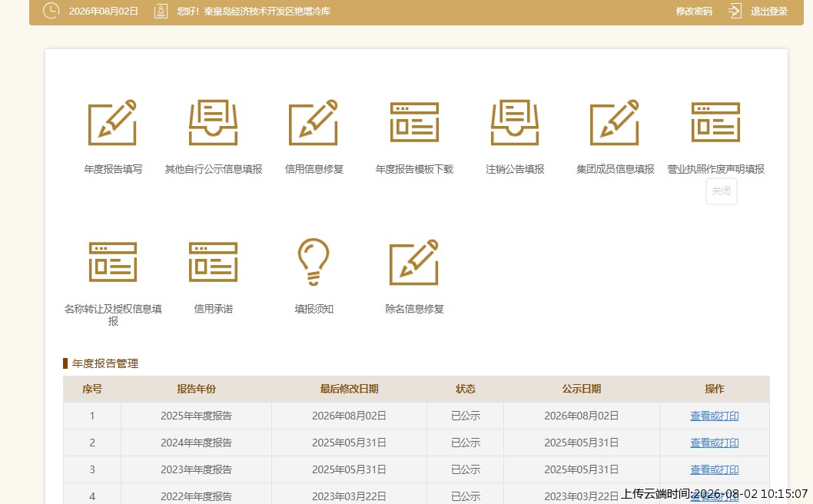Open the 营业执照作废声明填报 page icon
The height and width of the screenshot is (504, 813).
pos(715,122)
